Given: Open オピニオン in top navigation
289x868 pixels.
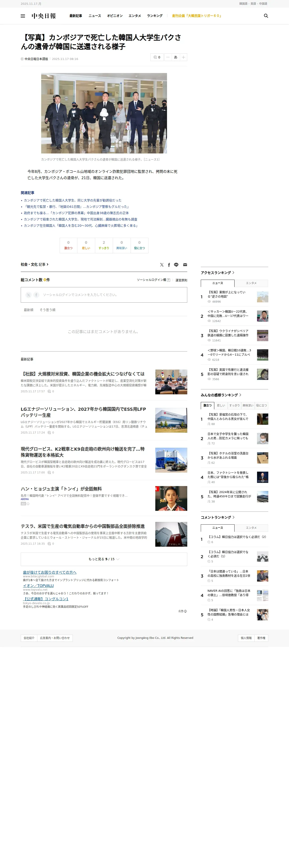Looking at the screenshot, I should coord(115,16).
